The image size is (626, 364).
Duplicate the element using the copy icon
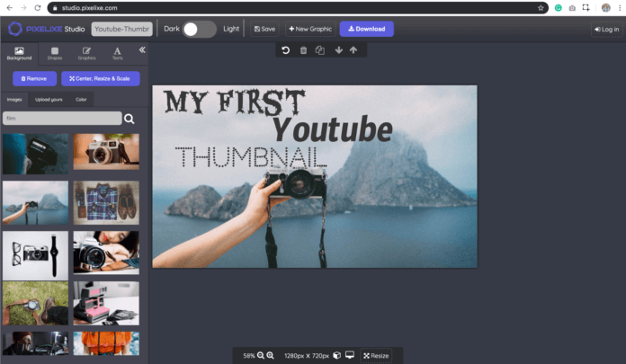click(x=319, y=50)
